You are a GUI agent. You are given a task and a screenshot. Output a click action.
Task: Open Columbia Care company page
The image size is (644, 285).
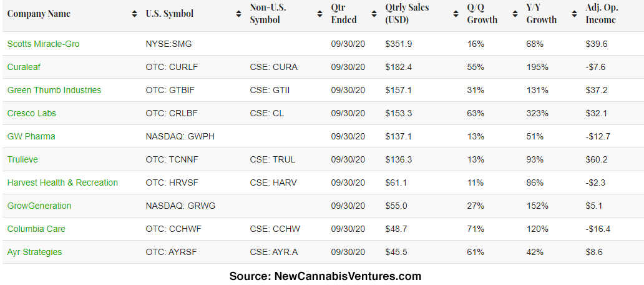click(x=36, y=229)
